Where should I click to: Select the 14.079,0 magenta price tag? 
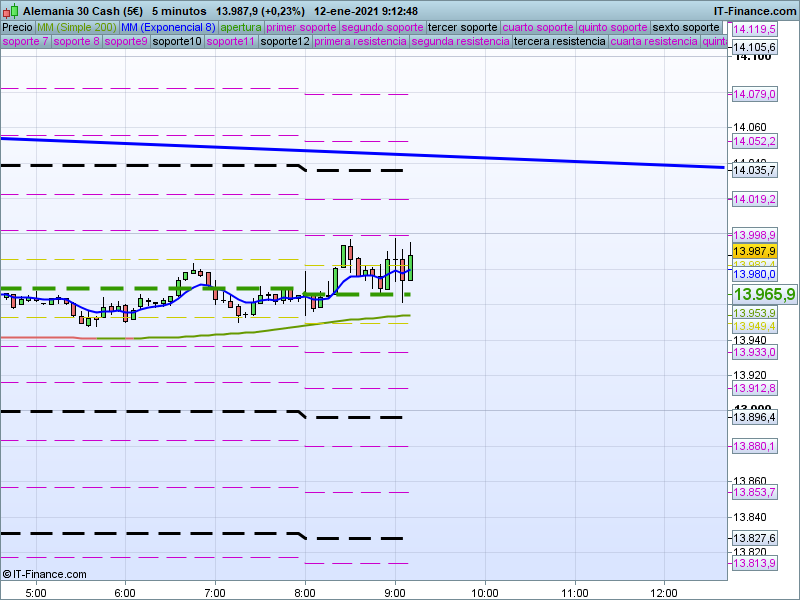pos(755,94)
